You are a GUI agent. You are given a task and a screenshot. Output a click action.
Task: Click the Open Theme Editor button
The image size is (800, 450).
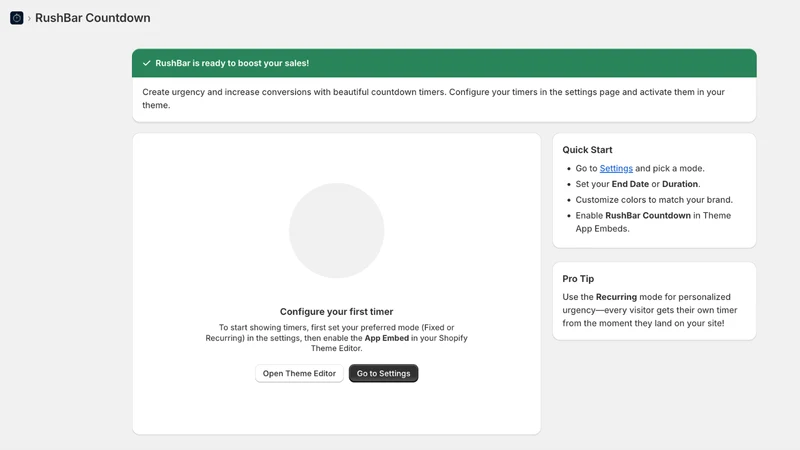pyautogui.click(x=299, y=373)
